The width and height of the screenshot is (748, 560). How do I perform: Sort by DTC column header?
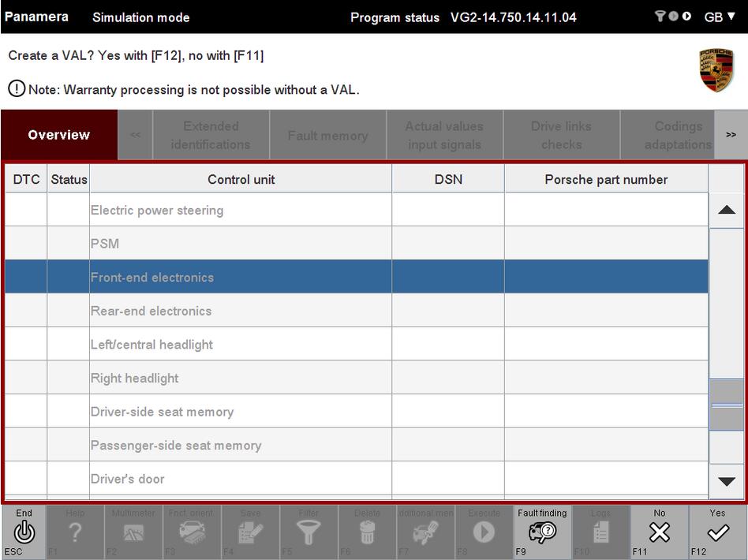pos(26,179)
